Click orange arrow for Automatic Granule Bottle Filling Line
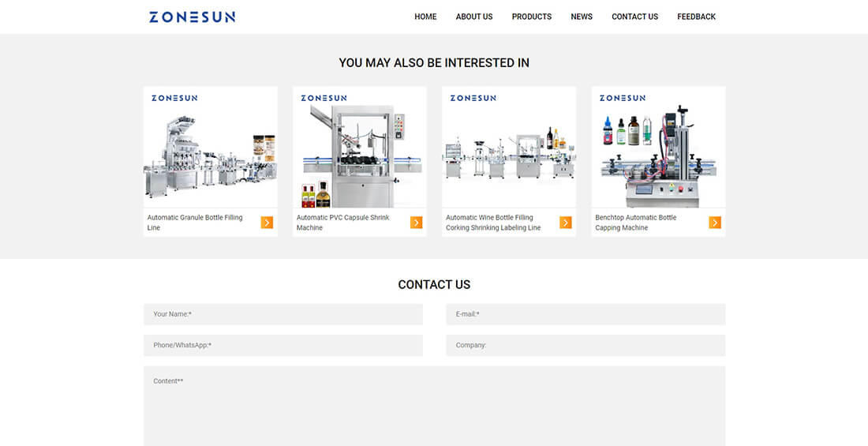The height and width of the screenshot is (446, 868). [267, 222]
